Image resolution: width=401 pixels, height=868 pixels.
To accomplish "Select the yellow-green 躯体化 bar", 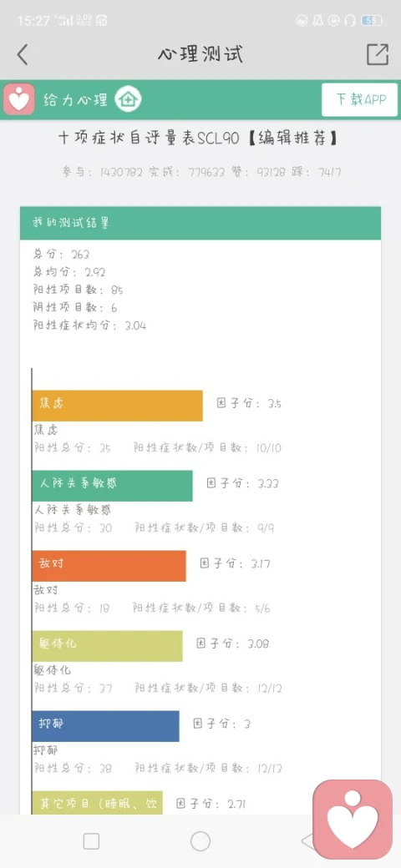I will 108,646.
